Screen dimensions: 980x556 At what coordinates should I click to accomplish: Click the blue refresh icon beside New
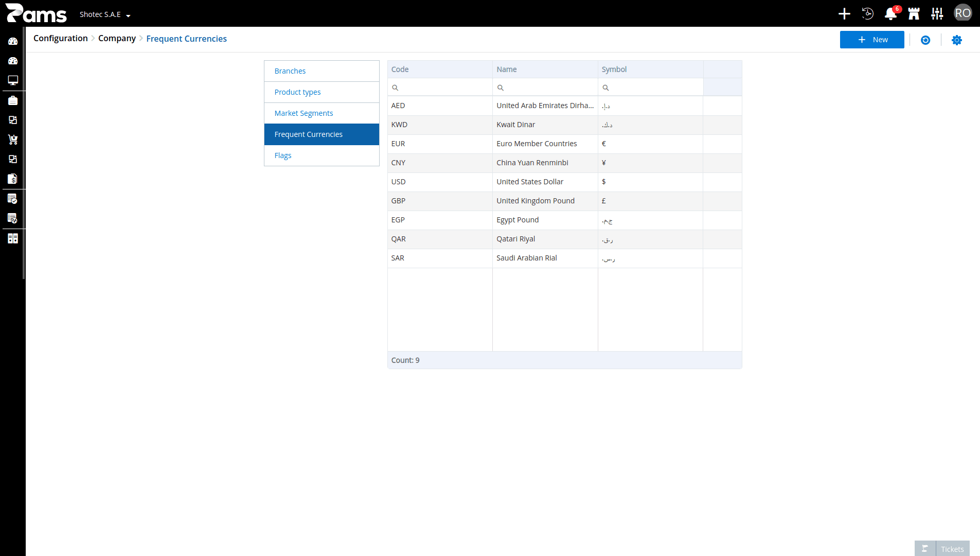coord(925,40)
